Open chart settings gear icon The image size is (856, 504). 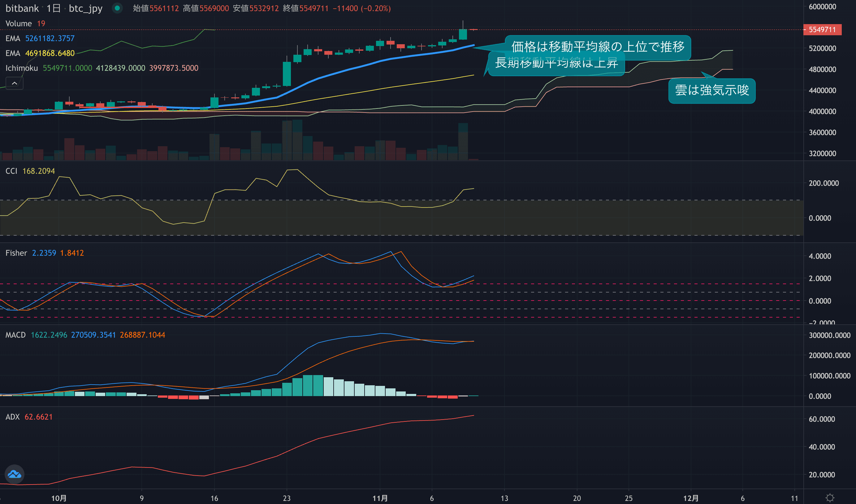pos(830,498)
